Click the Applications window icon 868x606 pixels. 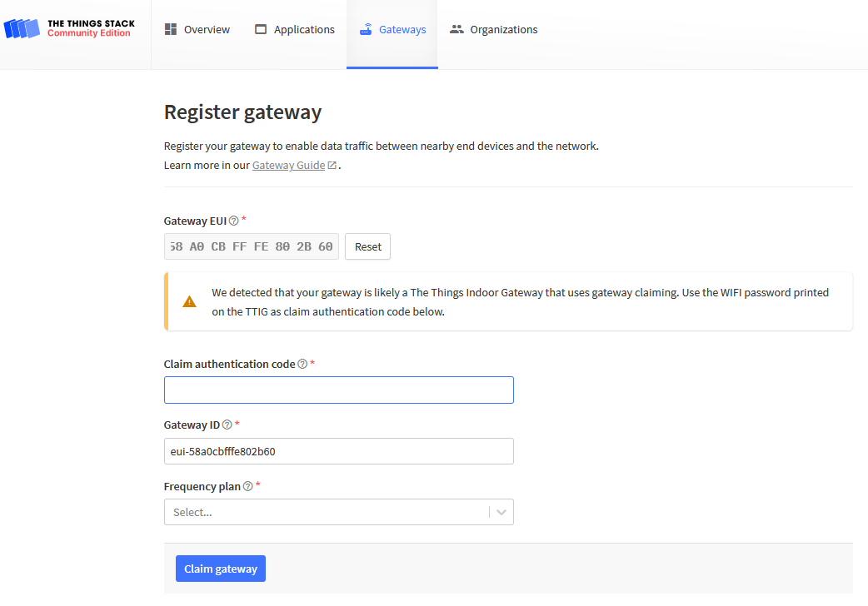(x=261, y=29)
